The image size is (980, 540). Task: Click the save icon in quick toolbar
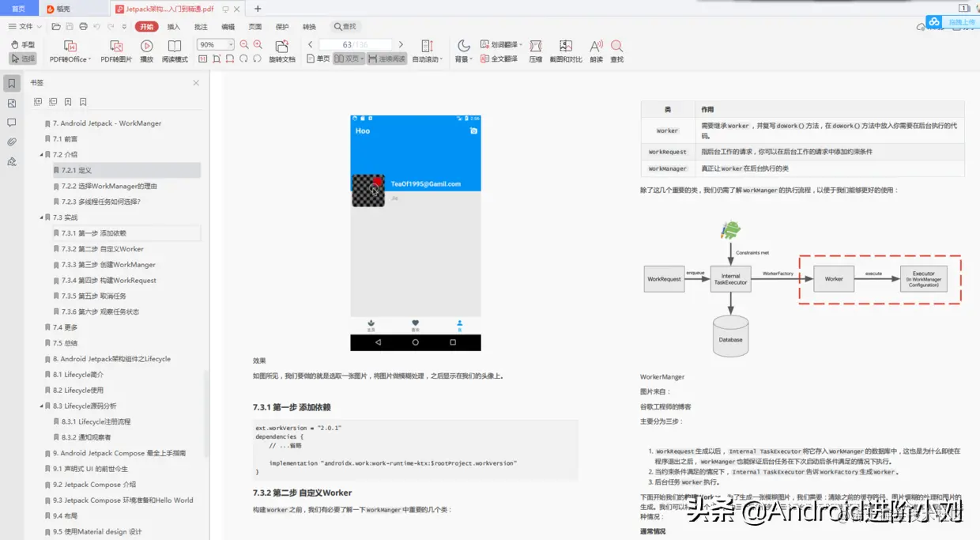click(x=70, y=27)
